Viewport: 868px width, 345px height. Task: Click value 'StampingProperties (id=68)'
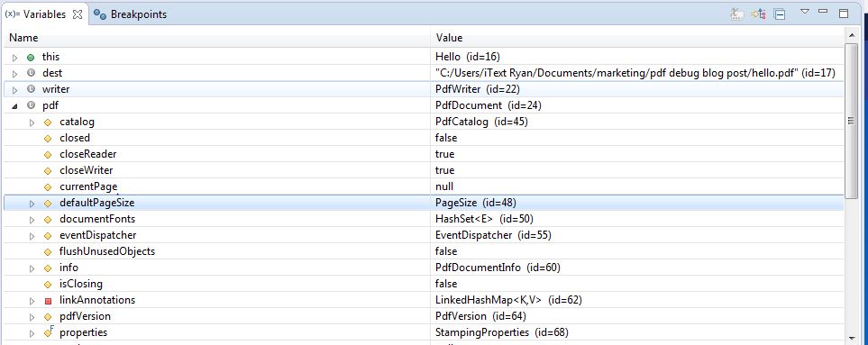tap(501, 332)
